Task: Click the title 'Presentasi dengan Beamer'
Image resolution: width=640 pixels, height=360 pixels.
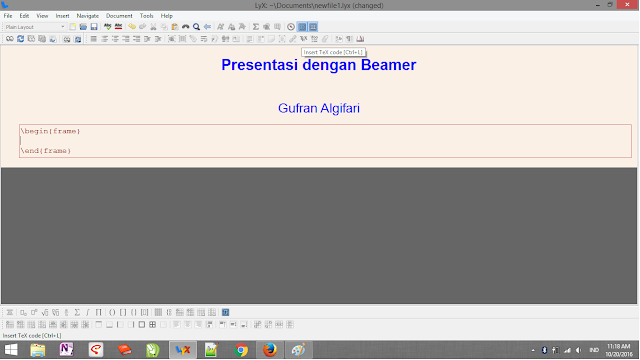Action: [319, 65]
